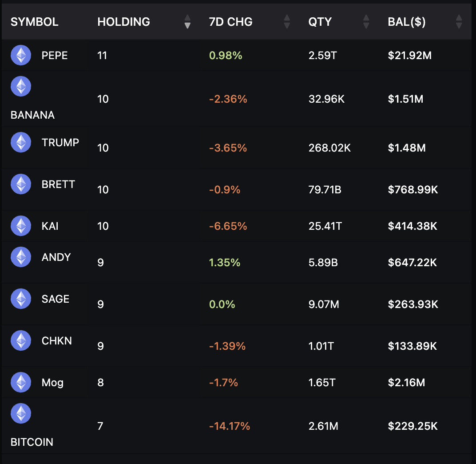Select the 1.01T quantity cell
Viewport: 476px width, 464px height.
tap(321, 346)
